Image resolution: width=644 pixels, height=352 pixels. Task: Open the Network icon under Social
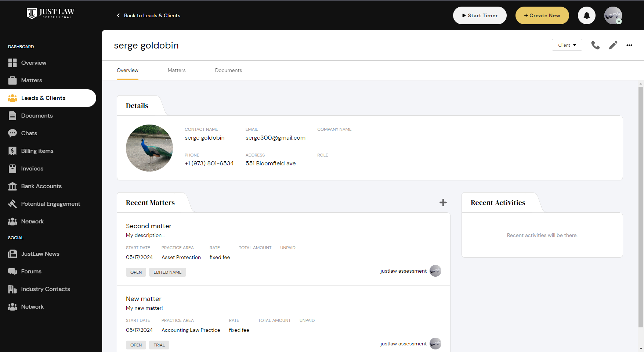coord(12,307)
